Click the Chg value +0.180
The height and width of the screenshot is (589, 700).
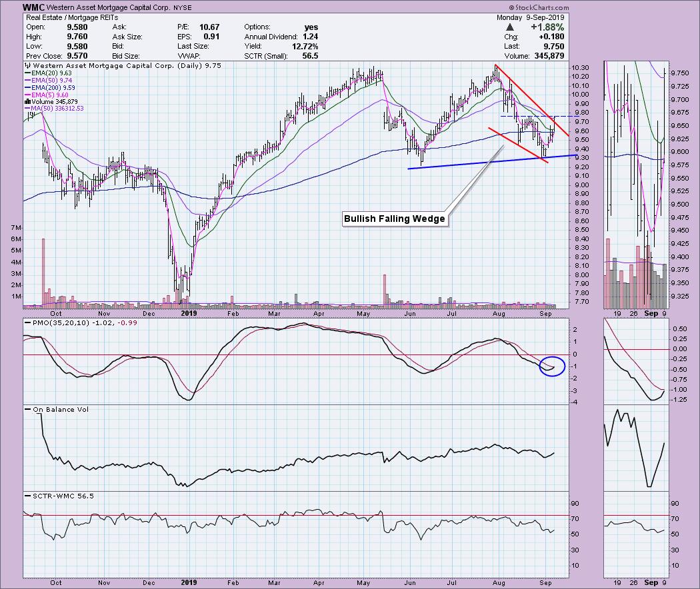click(552, 37)
